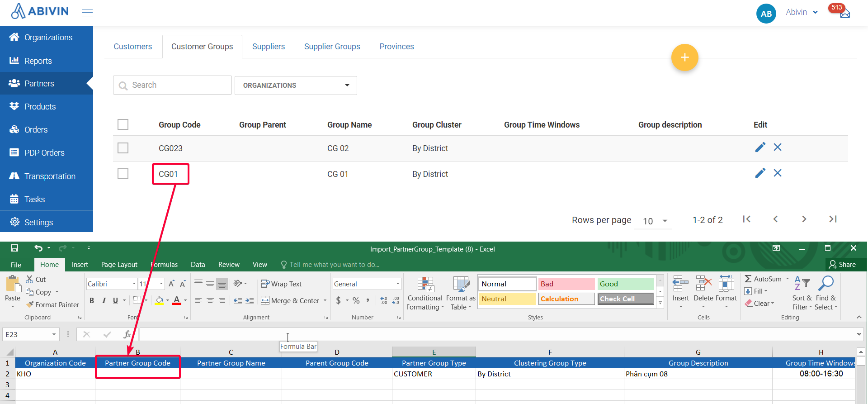The width and height of the screenshot is (868, 404).
Task: Open the Excel Name Box dropdown
Action: [x=54, y=334]
